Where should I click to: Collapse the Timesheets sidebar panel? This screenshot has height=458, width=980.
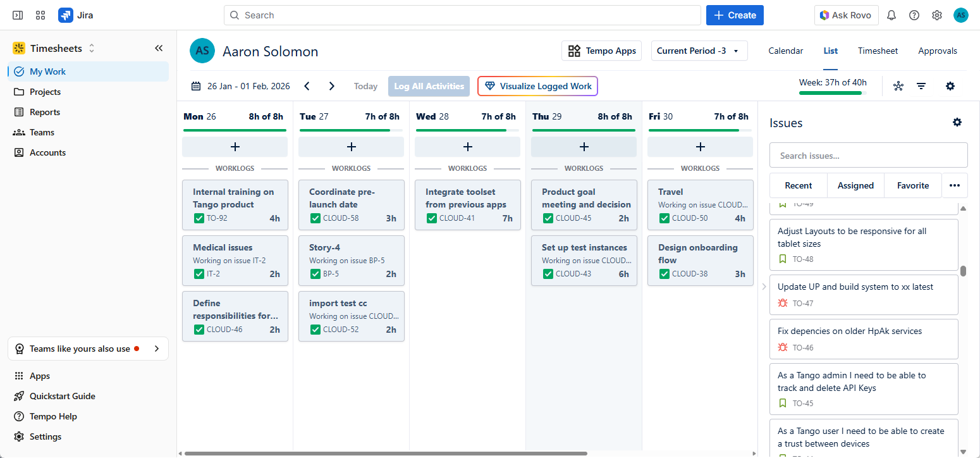[x=159, y=47]
